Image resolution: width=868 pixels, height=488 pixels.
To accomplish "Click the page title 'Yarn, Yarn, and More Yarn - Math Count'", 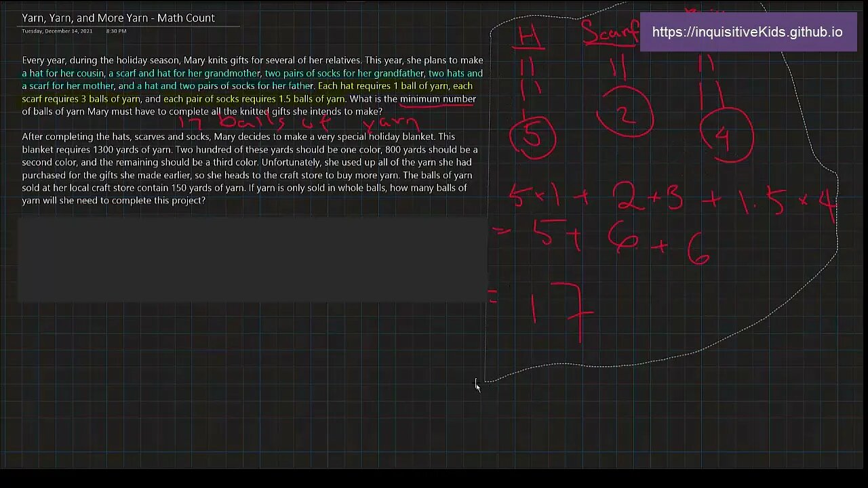I will tap(118, 18).
